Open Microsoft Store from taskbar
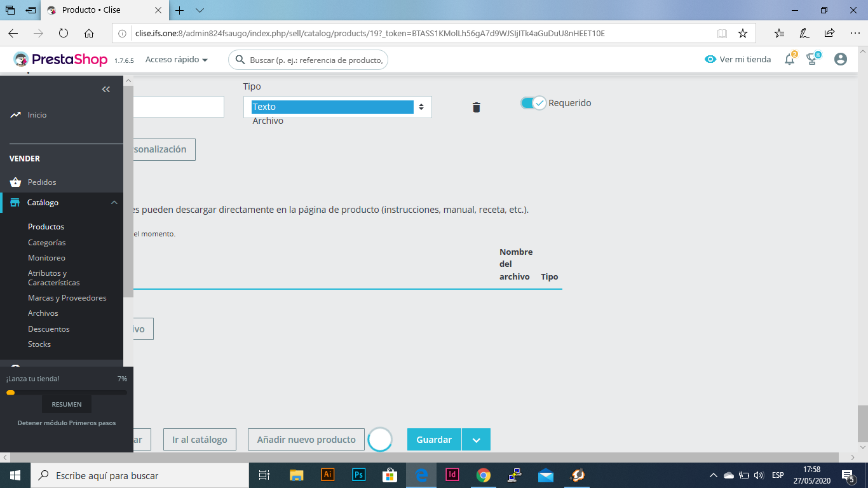868x488 pixels. click(390, 475)
